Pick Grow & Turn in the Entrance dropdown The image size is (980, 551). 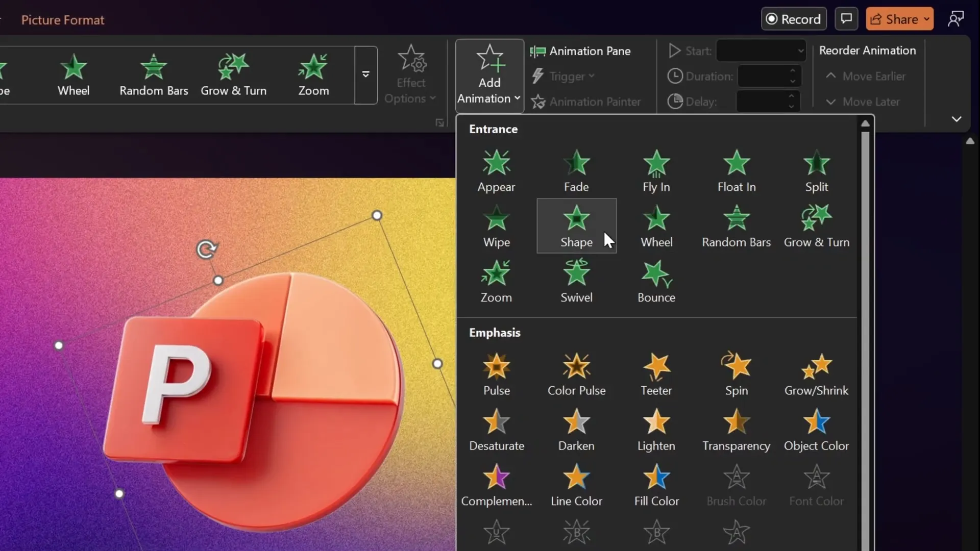[x=817, y=226]
